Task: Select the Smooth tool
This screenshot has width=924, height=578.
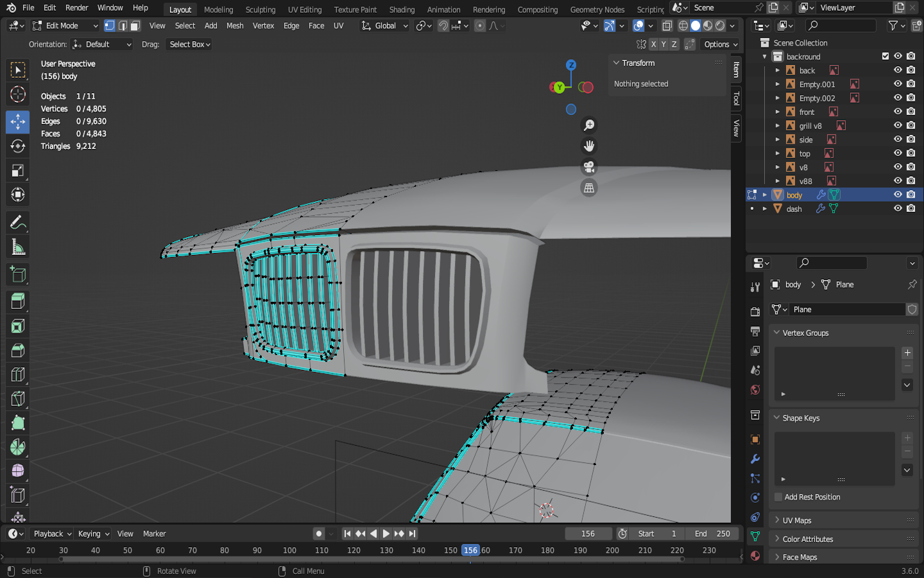Action: coord(18,471)
